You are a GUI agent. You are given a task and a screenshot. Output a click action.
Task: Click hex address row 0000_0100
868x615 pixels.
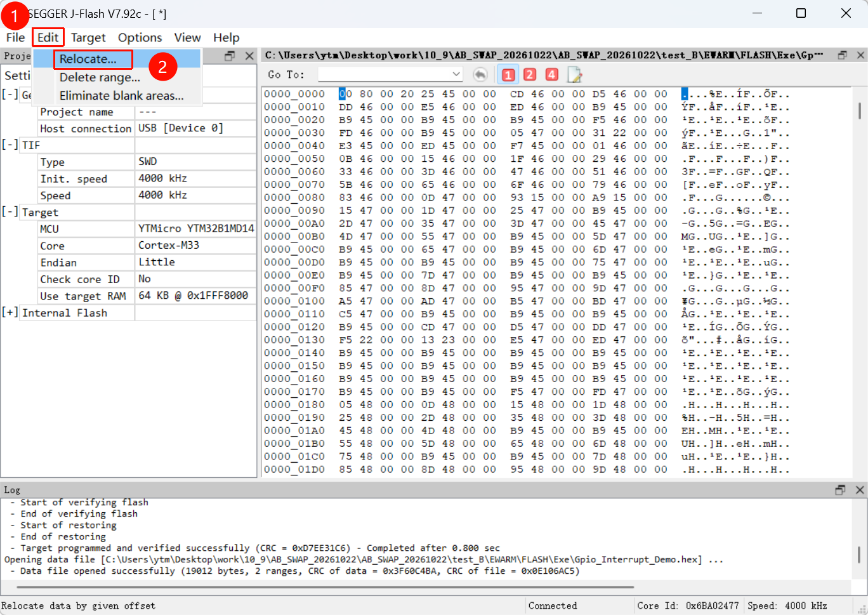pyautogui.click(x=294, y=301)
